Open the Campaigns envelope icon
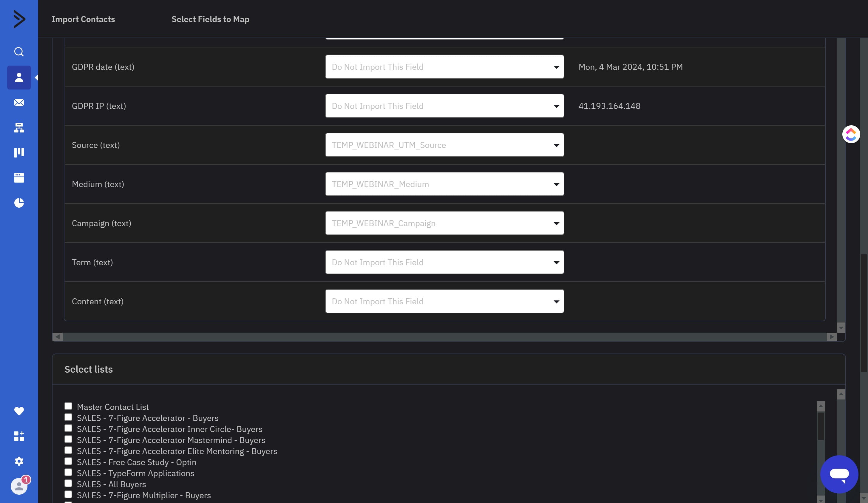 coord(19,103)
